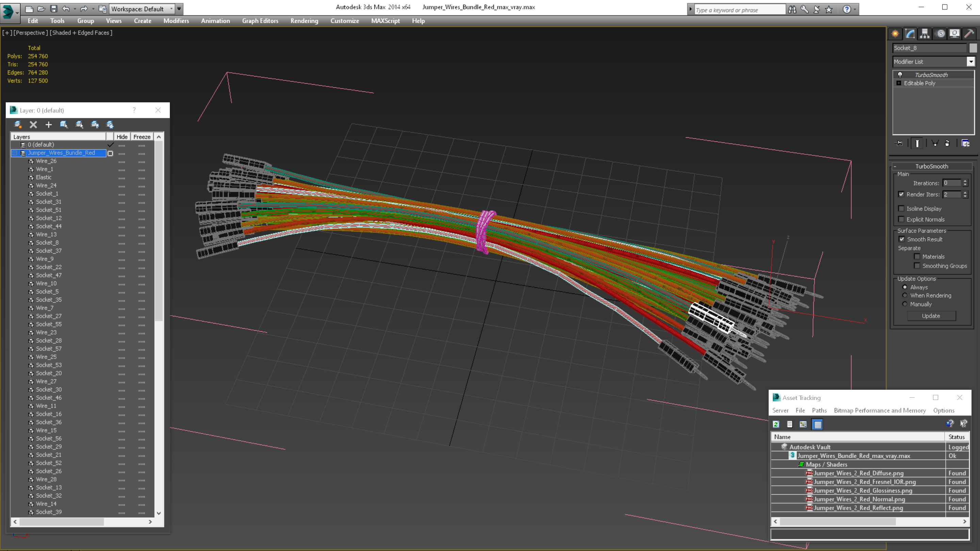
Task: Refresh the Asset Tracking list
Action: click(x=776, y=424)
